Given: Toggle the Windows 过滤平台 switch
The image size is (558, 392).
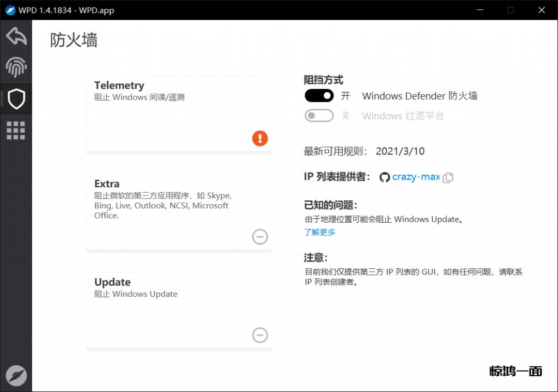Looking at the screenshot, I should [x=319, y=115].
